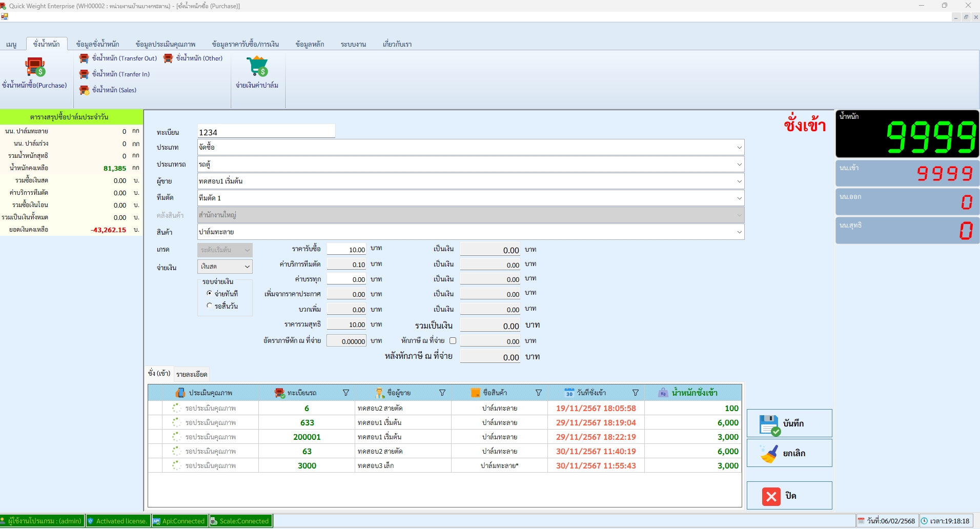This screenshot has width=980, height=529.
Task: Expand the ประเภท dropdown
Action: [x=739, y=148]
